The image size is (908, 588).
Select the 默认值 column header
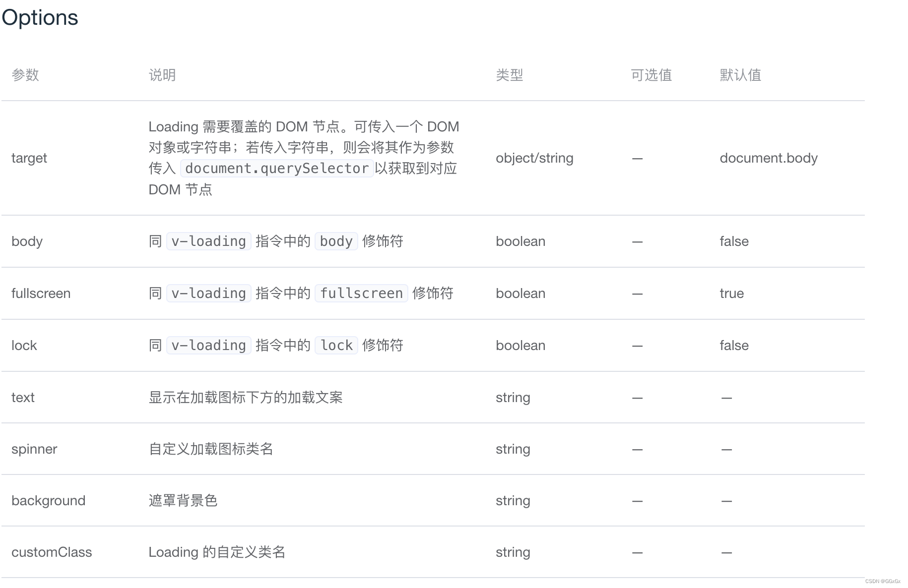coord(740,75)
